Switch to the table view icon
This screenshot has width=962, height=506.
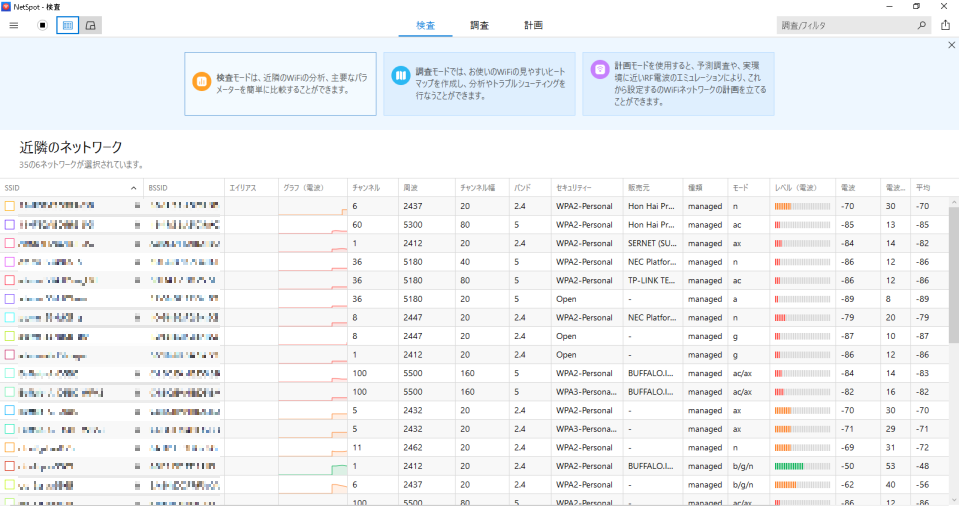click(67, 25)
